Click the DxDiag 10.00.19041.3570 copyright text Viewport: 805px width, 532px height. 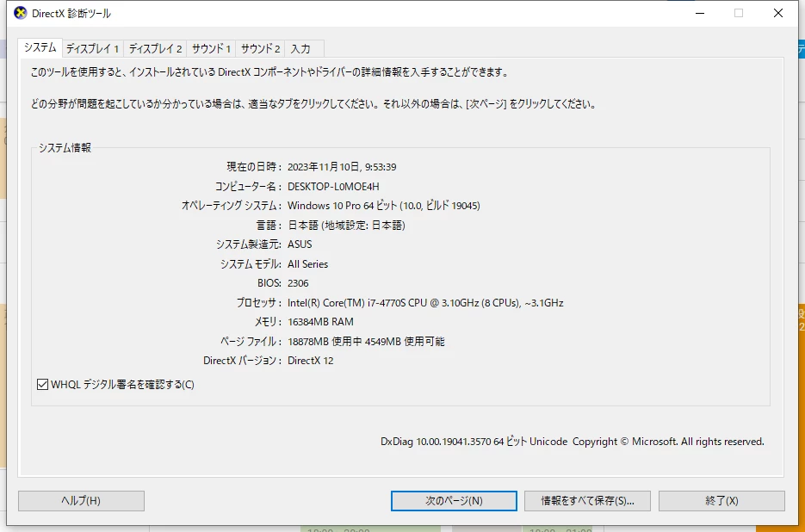[x=573, y=442]
